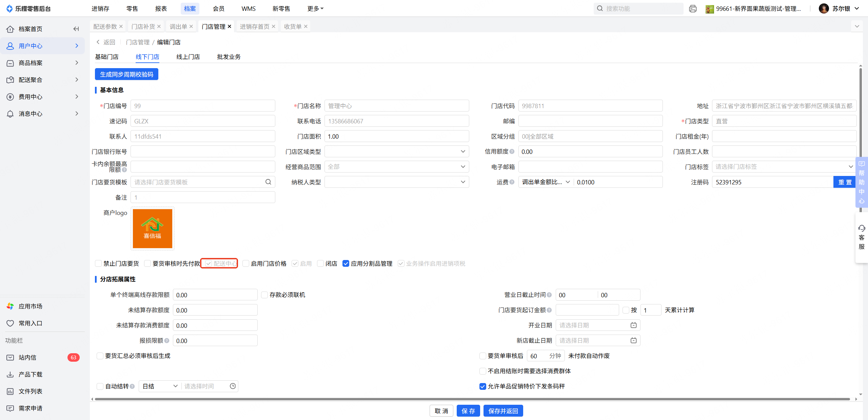Enable 禁止门店要货 checkbox
868x420 pixels.
pyautogui.click(x=99, y=263)
